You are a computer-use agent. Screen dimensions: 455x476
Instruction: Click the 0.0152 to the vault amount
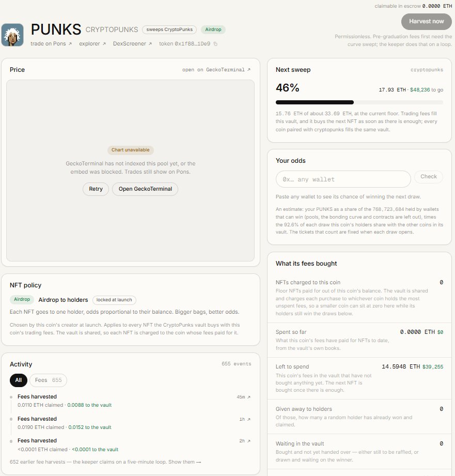pyautogui.click(x=90, y=427)
